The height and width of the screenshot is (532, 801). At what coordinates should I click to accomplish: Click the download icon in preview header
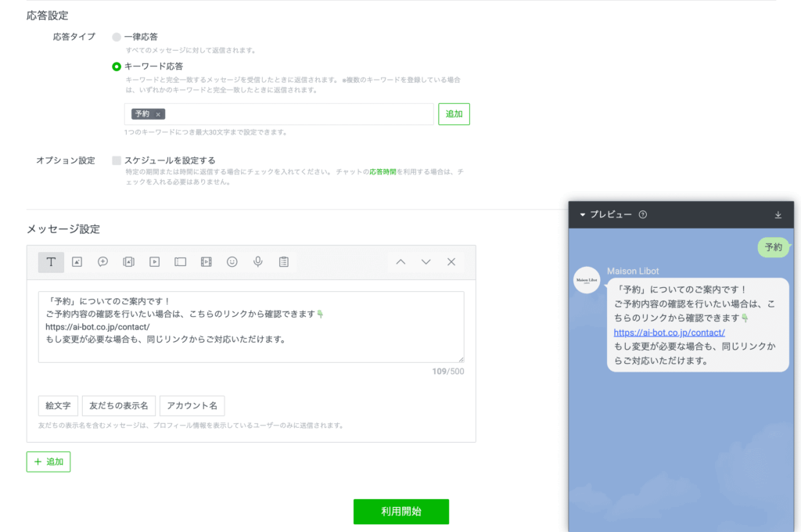coord(778,214)
